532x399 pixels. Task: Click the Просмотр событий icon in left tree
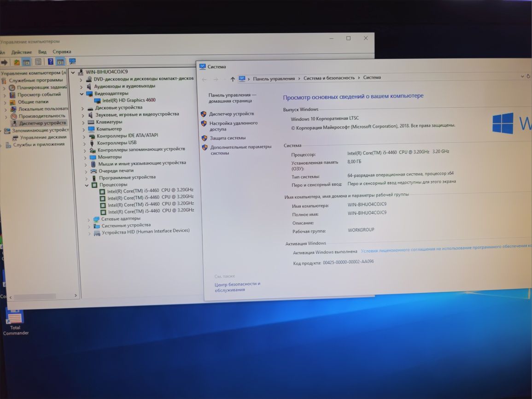12,95
